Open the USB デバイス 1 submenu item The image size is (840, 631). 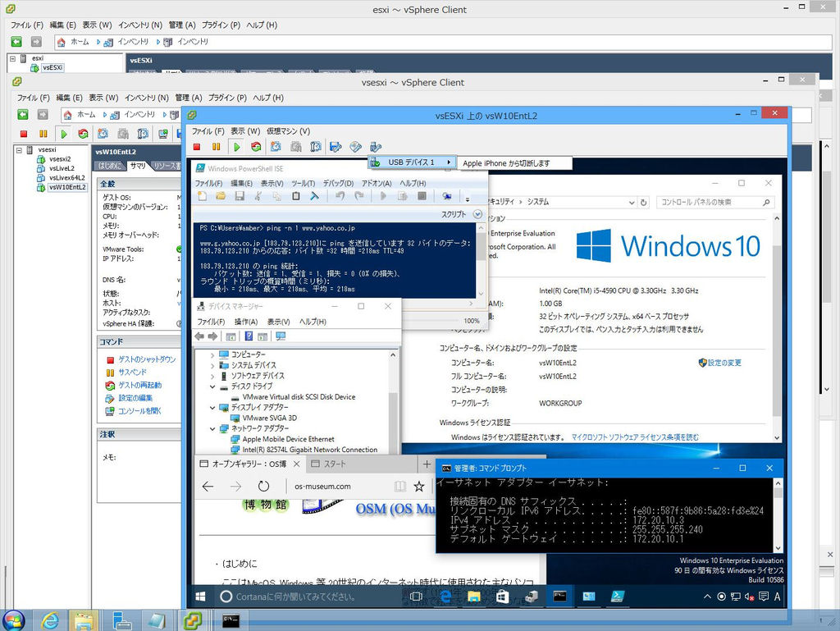(412, 162)
